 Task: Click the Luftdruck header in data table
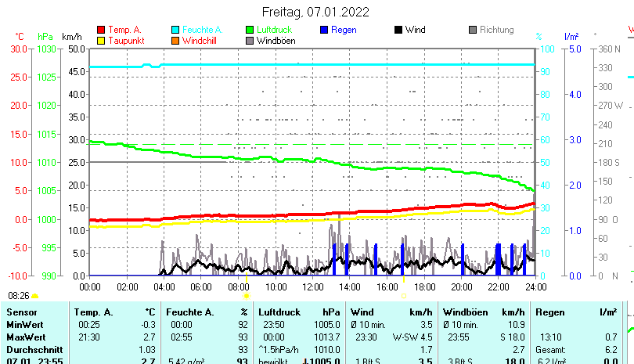[279, 312]
